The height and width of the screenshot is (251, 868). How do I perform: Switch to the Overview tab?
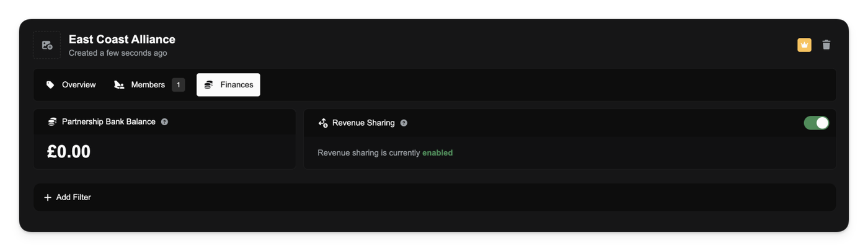pos(79,85)
